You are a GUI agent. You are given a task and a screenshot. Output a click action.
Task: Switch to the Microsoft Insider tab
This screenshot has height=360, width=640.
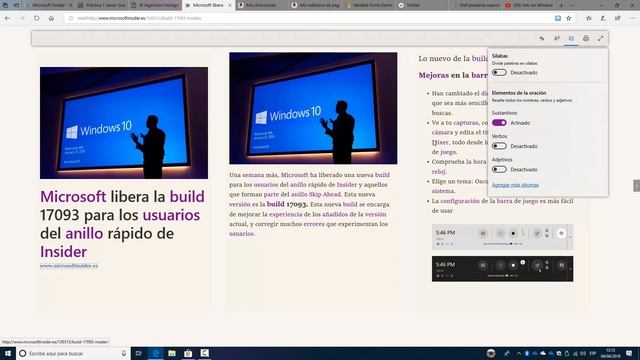coord(49,5)
